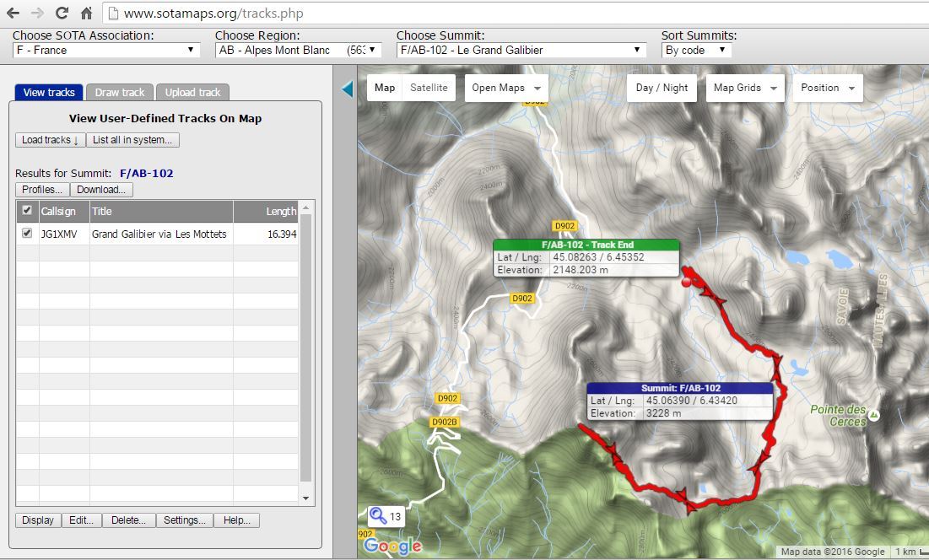The width and height of the screenshot is (929, 560).
Task: Switch to the View tracks tab
Action: pyautogui.click(x=49, y=92)
